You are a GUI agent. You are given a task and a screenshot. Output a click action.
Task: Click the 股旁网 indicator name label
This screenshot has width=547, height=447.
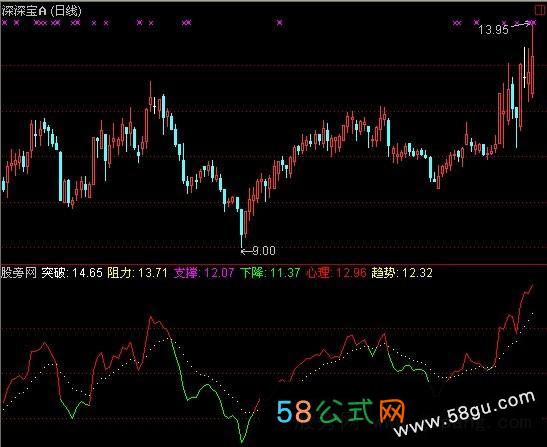click(19, 273)
